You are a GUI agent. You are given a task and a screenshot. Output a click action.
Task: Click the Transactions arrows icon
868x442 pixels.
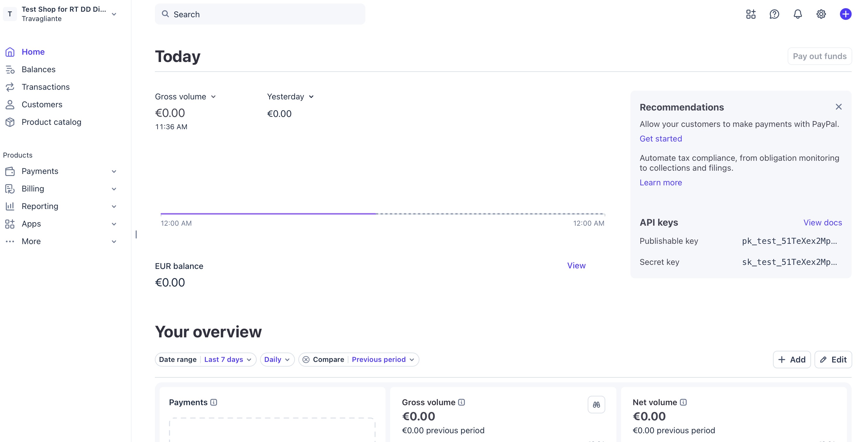10,87
